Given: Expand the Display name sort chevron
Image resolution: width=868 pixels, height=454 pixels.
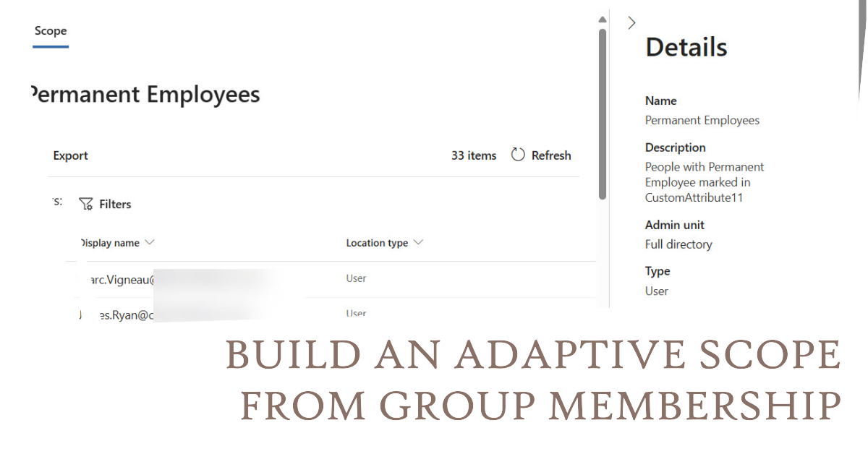Looking at the screenshot, I should (150, 243).
